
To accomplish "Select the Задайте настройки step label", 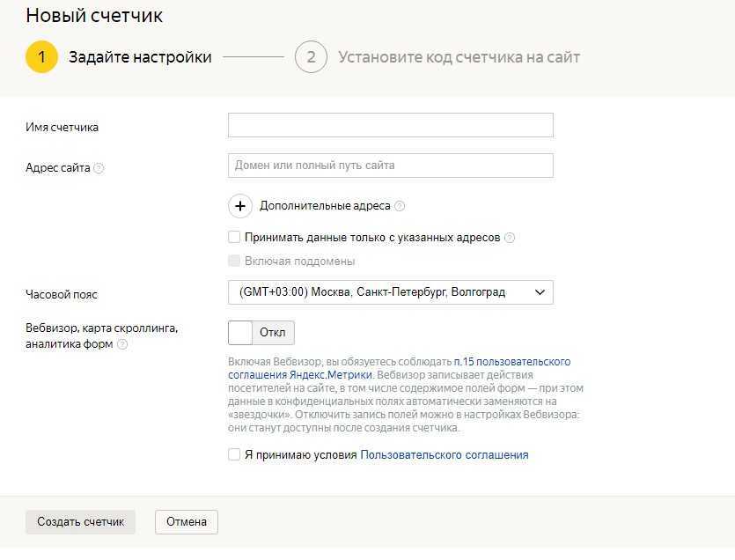I will [140, 57].
